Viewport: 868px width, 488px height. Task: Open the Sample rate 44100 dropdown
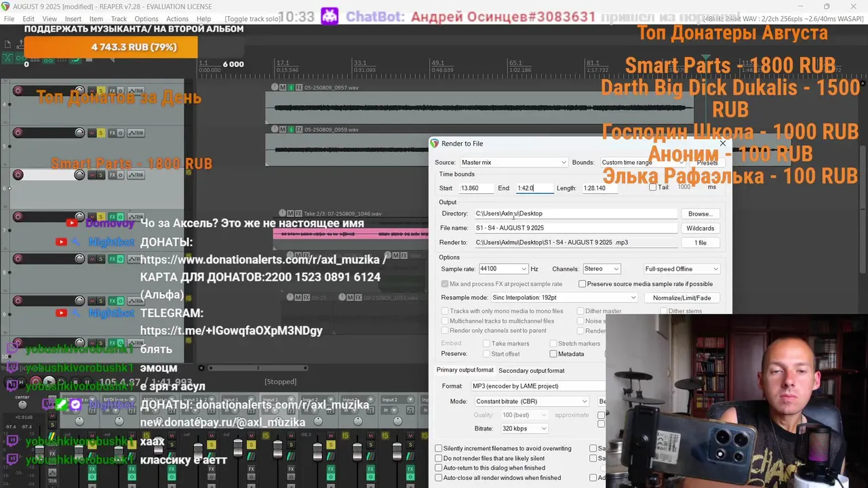(502, 269)
